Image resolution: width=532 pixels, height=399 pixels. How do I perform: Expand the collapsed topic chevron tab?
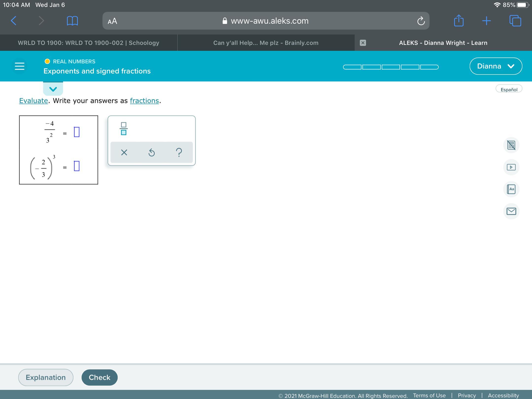coord(53,89)
